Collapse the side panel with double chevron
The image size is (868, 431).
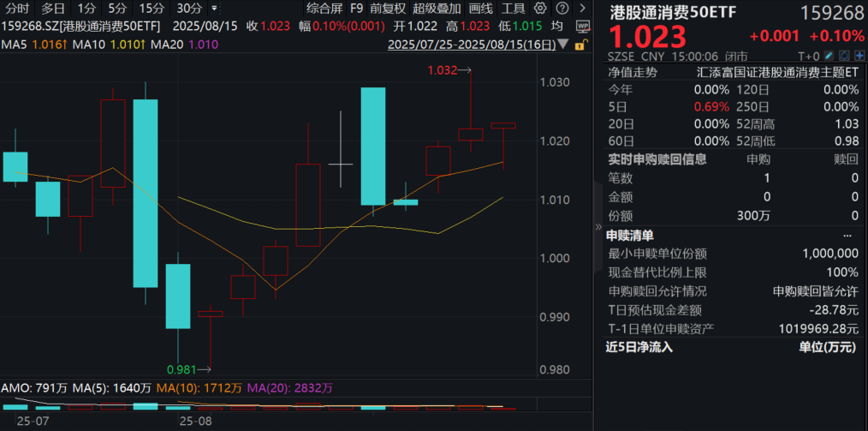coord(597,229)
